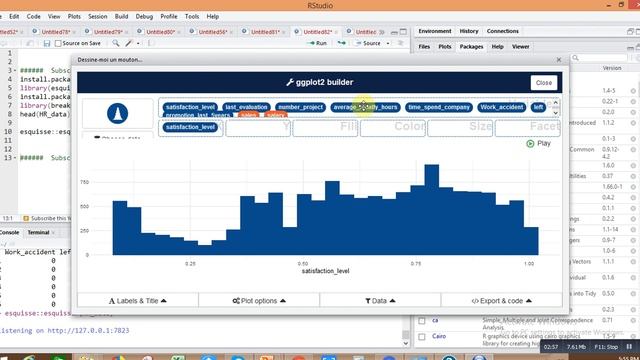640x360 pixels.
Task: Open the Cairo package link
Action: (439, 336)
